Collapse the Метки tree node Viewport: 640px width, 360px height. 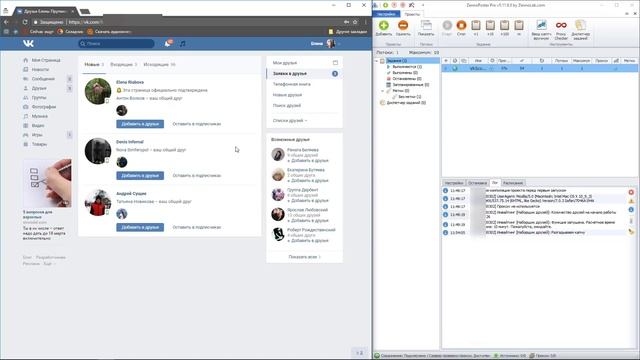382,91
